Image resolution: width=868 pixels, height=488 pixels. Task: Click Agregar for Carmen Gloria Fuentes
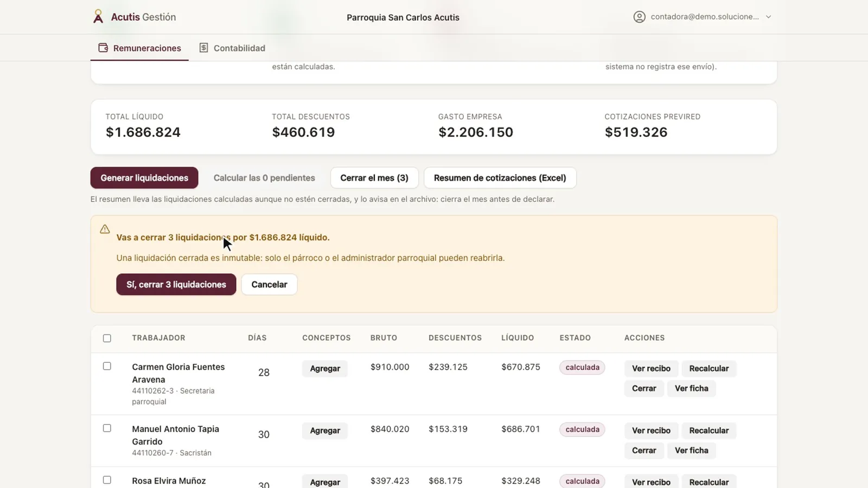click(325, 369)
